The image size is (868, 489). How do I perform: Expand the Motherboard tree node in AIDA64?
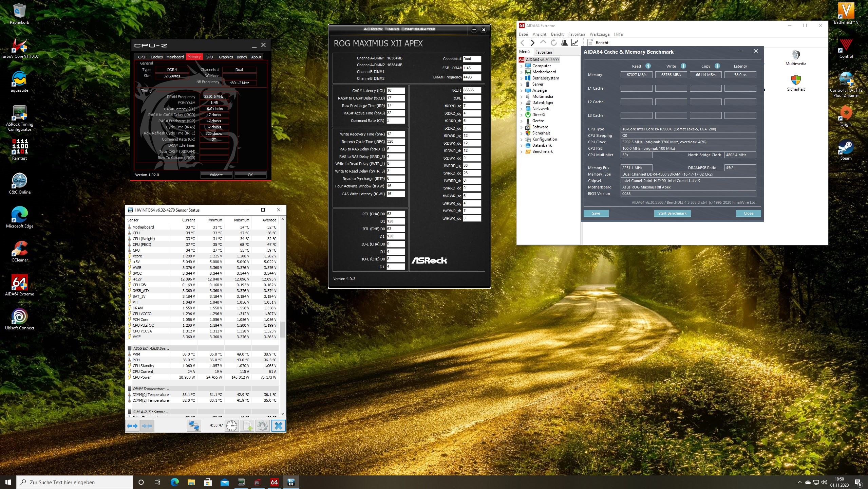[522, 72]
